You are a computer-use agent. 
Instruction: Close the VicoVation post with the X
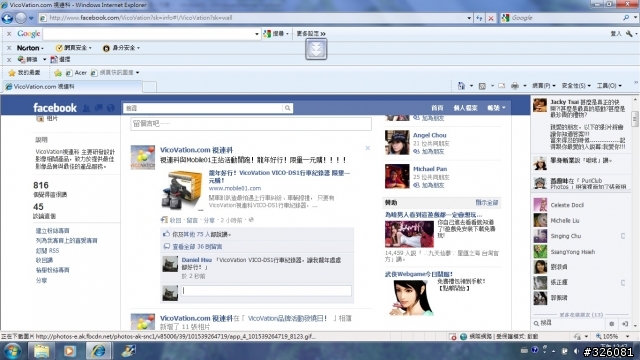tap(368, 148)
